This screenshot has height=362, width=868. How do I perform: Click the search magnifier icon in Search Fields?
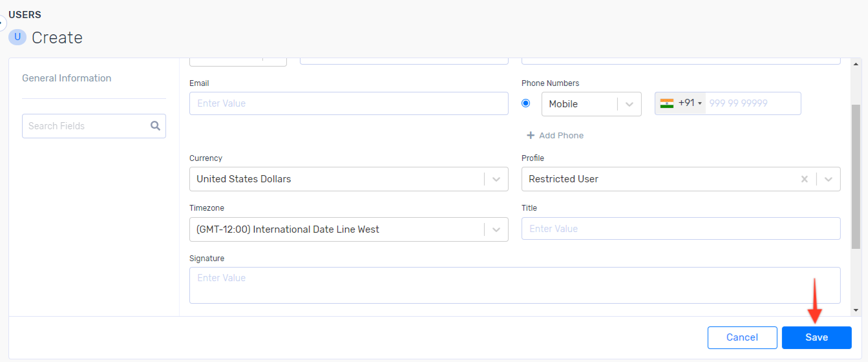pos(155,126)
